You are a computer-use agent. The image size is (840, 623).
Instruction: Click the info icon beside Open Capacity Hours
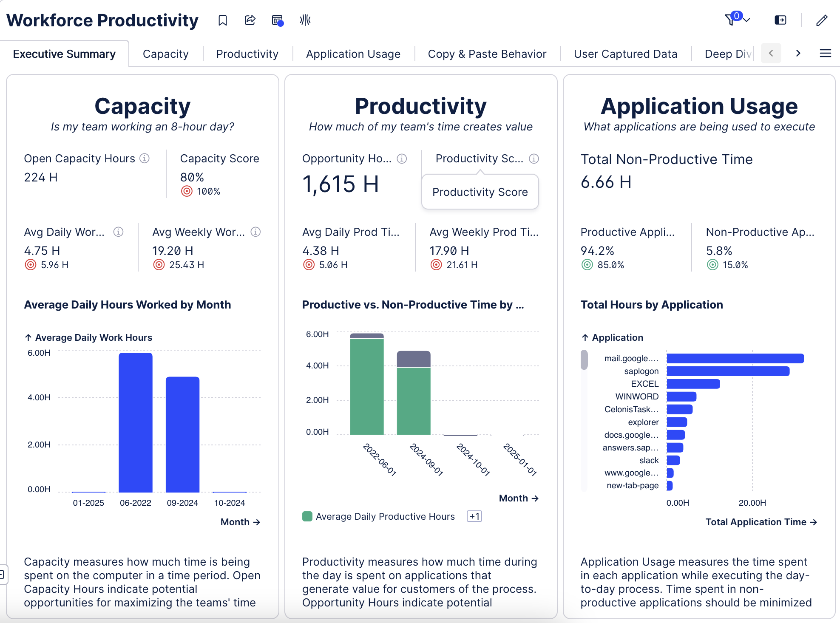pos(145,158)
